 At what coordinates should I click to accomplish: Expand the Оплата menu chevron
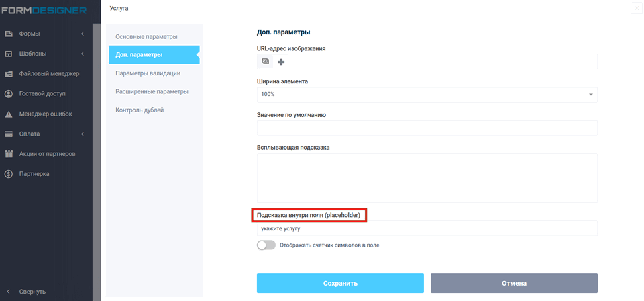[83, 134]
